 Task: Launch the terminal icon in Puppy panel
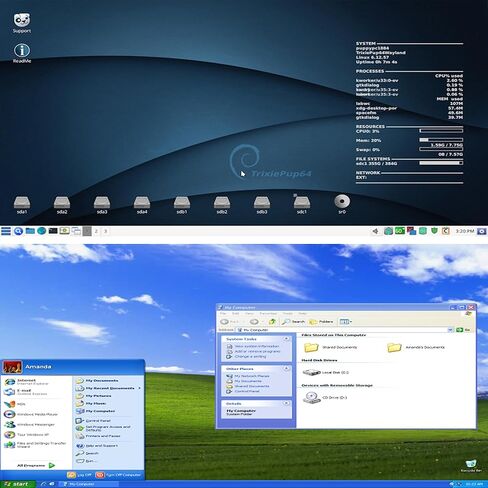point(53,231)
